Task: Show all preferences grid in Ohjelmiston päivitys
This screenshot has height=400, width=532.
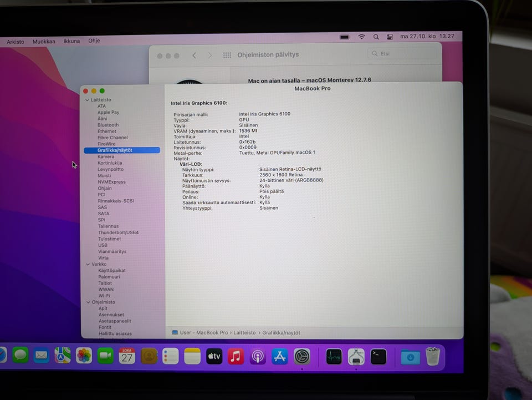Action: [227, 55]
